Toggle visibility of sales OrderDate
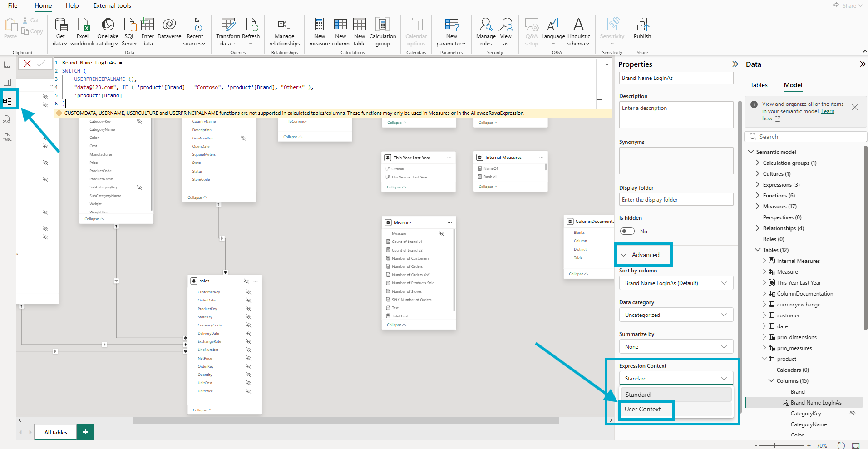The height and width of the screenshot is (449, 868). [248, 300]
